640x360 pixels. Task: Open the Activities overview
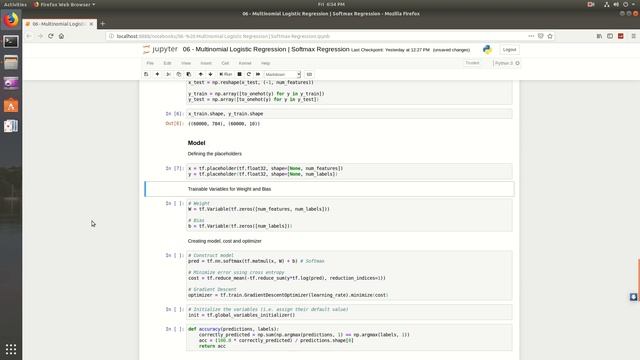pyautogui.click(x=15, y=4)
